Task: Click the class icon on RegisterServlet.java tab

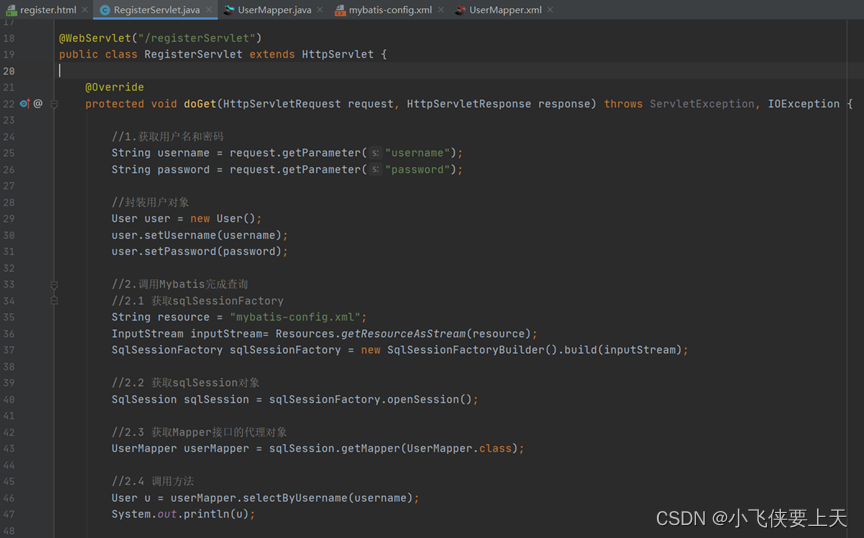Action: point(105,10)
